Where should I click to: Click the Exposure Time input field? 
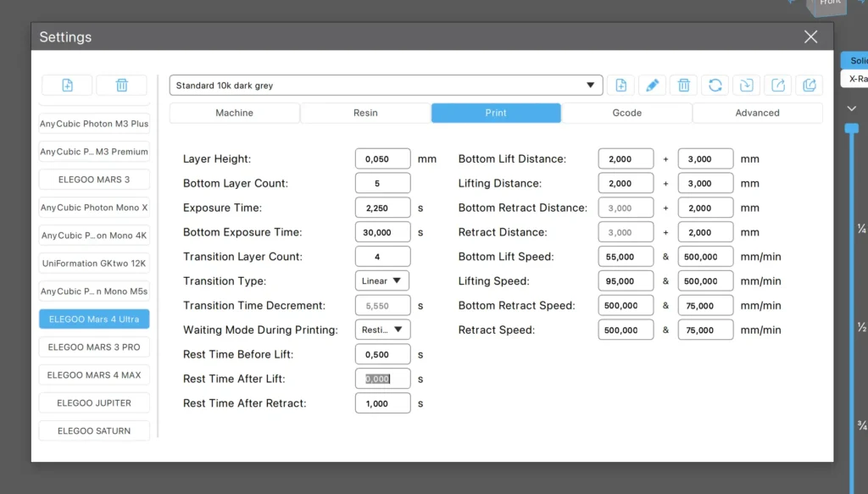382,208
